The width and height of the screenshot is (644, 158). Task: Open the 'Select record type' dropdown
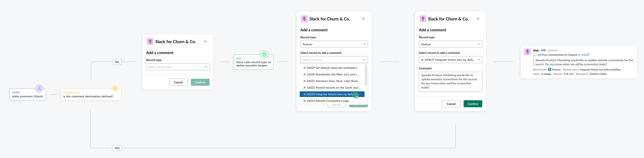[178, 67]
